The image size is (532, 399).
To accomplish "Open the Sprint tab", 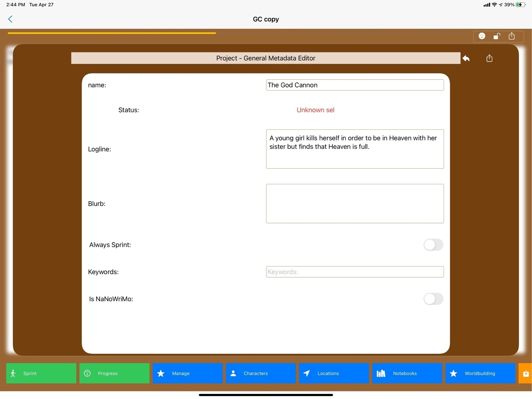I will [41, 373].
